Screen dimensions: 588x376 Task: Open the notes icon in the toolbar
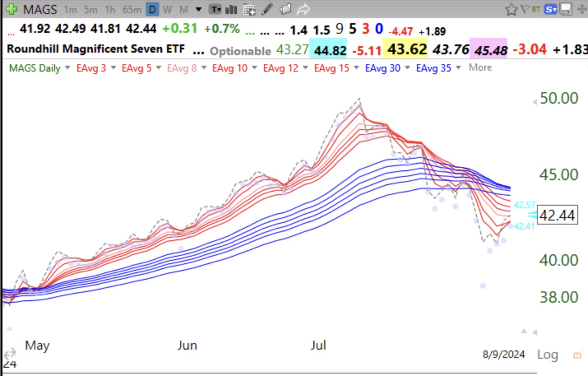(285, 9)
